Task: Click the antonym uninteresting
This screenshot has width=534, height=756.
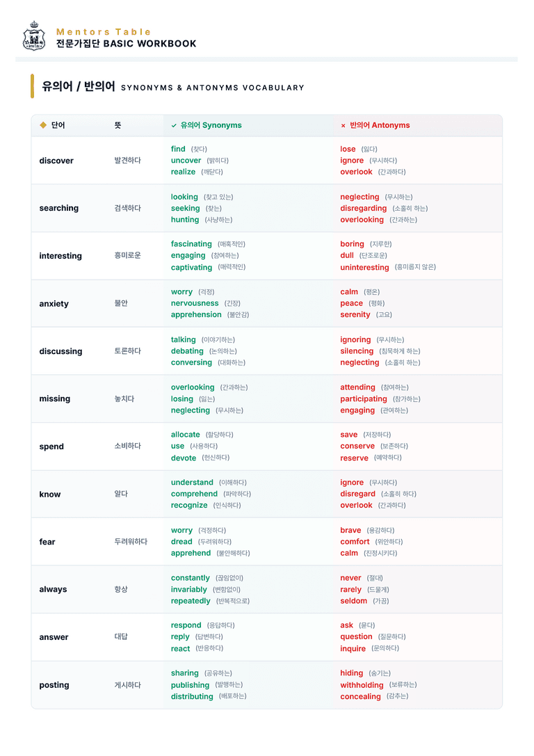Action: [x=364, y=267]
